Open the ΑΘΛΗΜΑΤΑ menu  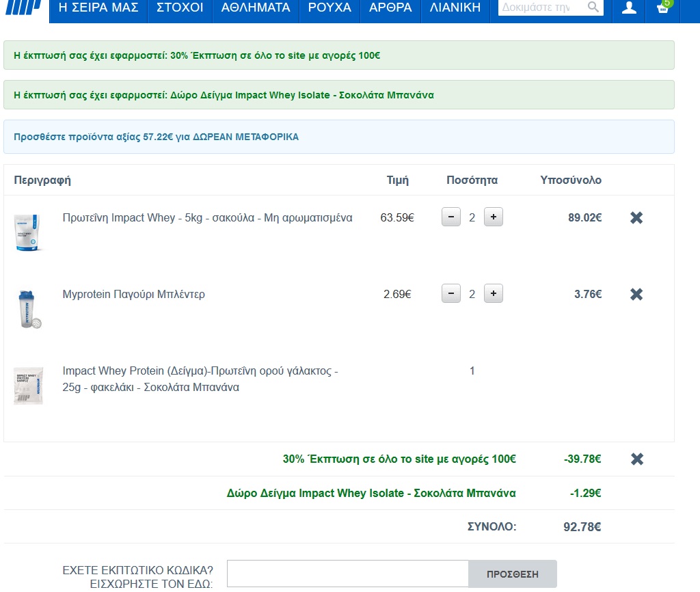click(256, 8)
